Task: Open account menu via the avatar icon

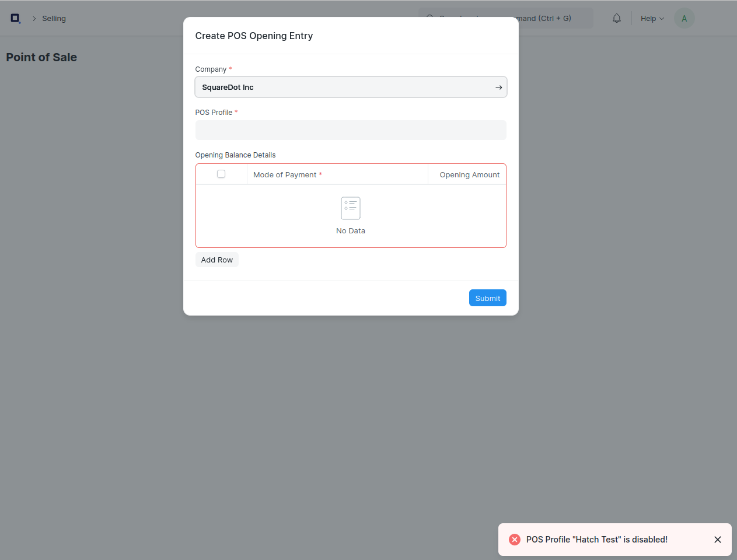Action: coord(684,18)
